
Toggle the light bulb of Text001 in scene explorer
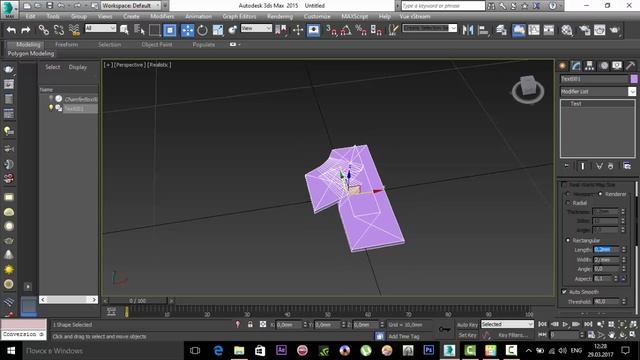pyautogui.click(x=51, y=108)
